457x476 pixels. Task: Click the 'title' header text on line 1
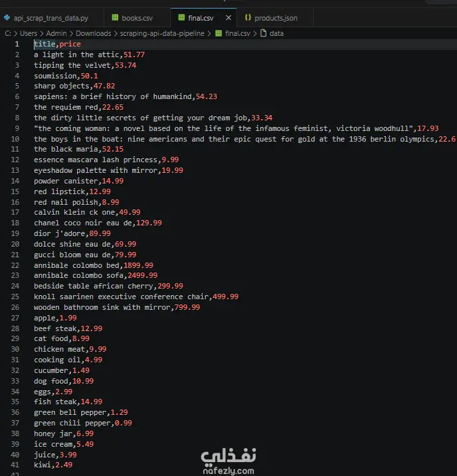pyautogui.click(x=45, y=44)
